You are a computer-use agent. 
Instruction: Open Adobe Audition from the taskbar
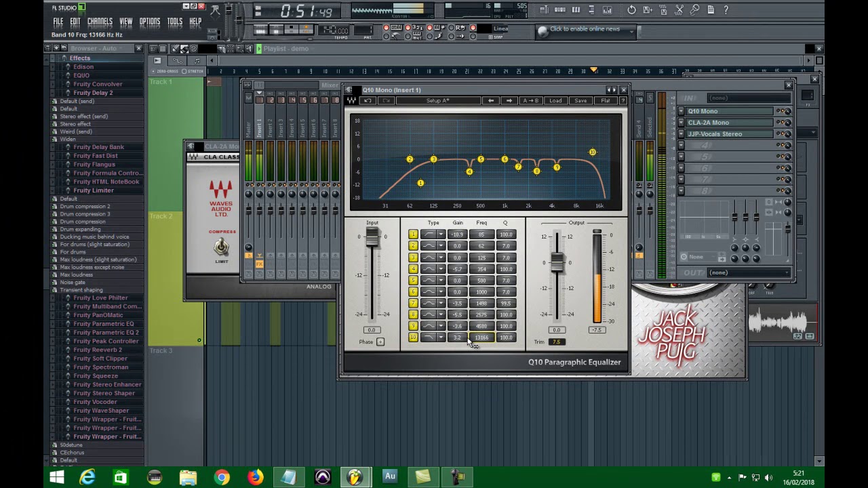tap(390, 477)
